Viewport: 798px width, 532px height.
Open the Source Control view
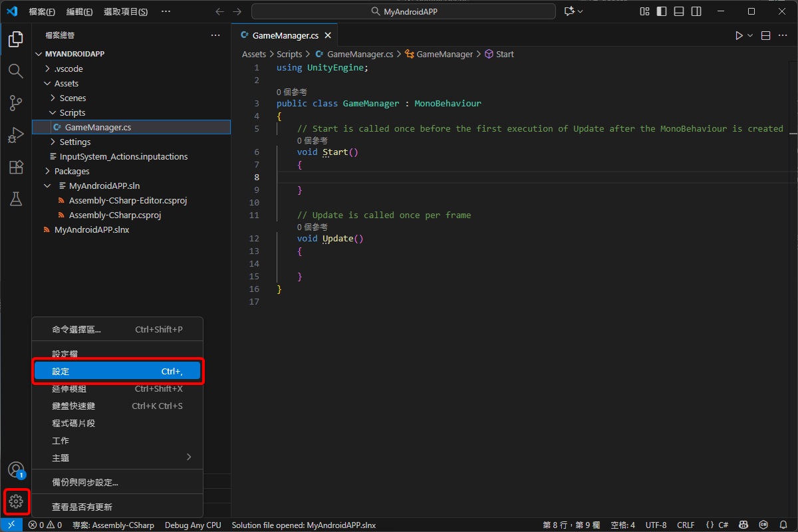click(x=15, y=103)
